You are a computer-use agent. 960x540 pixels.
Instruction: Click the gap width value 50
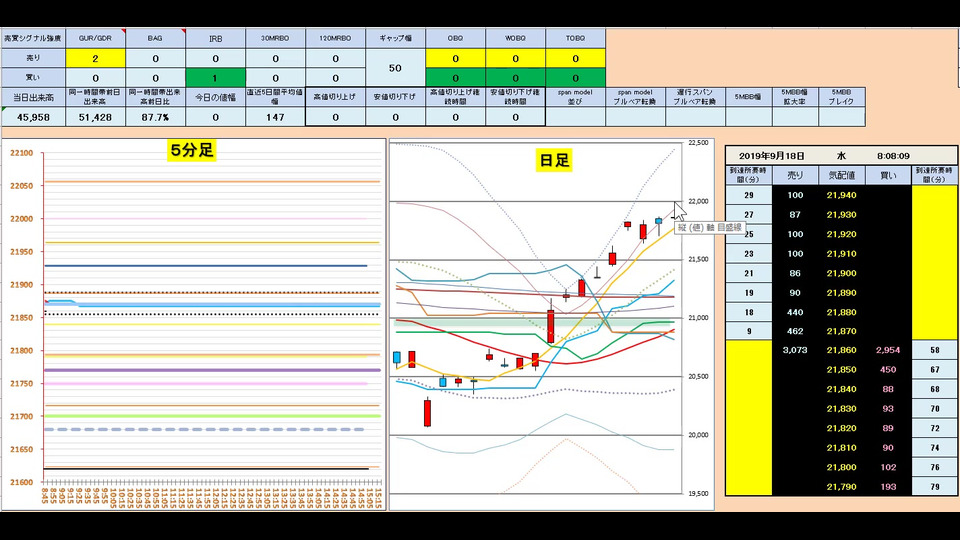tap(396, 68)
